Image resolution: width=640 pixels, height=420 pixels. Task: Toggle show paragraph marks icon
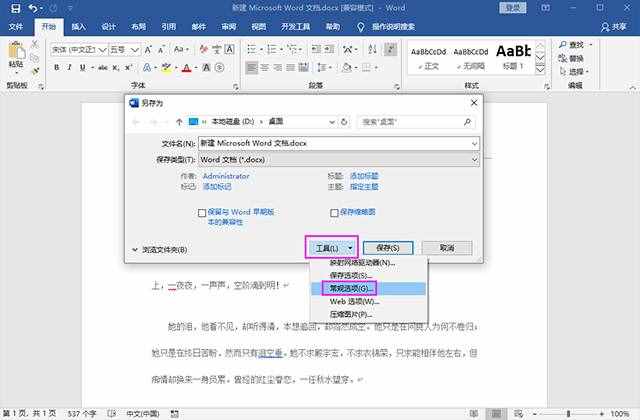(x=391, y=49)
